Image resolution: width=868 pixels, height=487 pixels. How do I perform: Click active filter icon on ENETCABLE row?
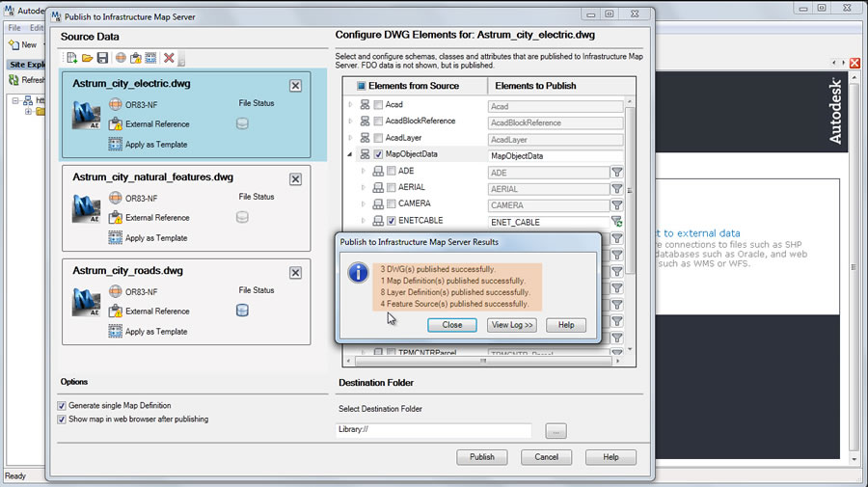616,222
